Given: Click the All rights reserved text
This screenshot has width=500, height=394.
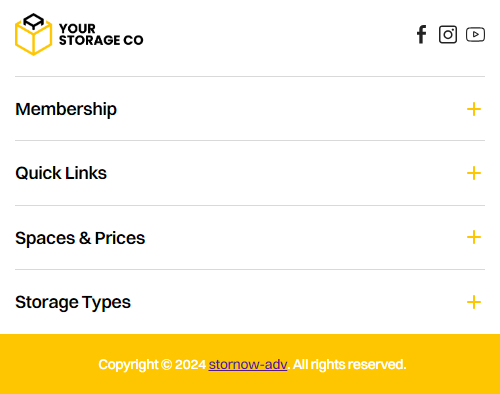Looking at the screenshot, I should tap(350, 364).
